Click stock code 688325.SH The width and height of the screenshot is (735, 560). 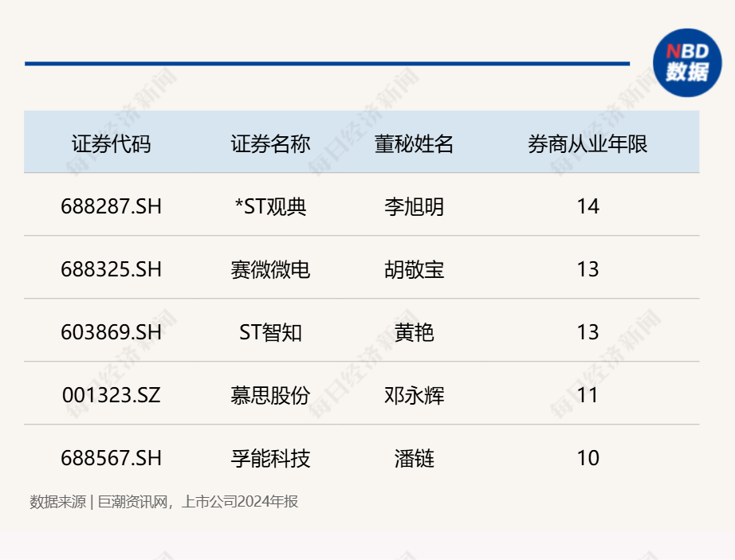111,269
